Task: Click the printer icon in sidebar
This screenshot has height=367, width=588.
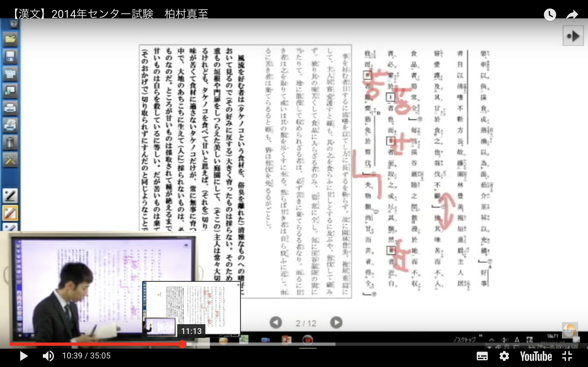Action: [10, 108]
